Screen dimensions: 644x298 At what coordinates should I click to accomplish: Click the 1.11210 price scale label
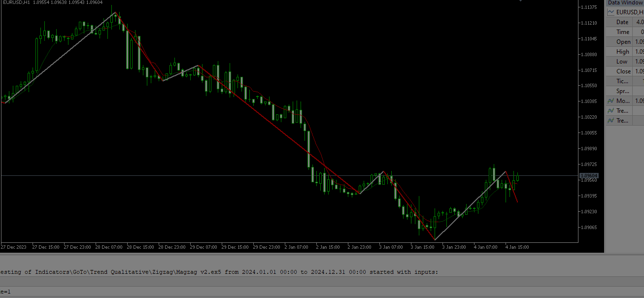589,23
